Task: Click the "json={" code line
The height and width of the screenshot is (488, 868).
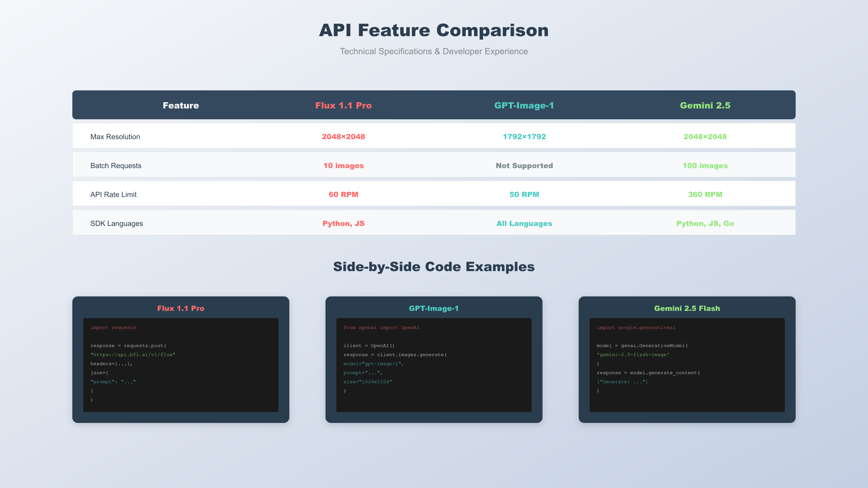Action: [x=99, y=373]
